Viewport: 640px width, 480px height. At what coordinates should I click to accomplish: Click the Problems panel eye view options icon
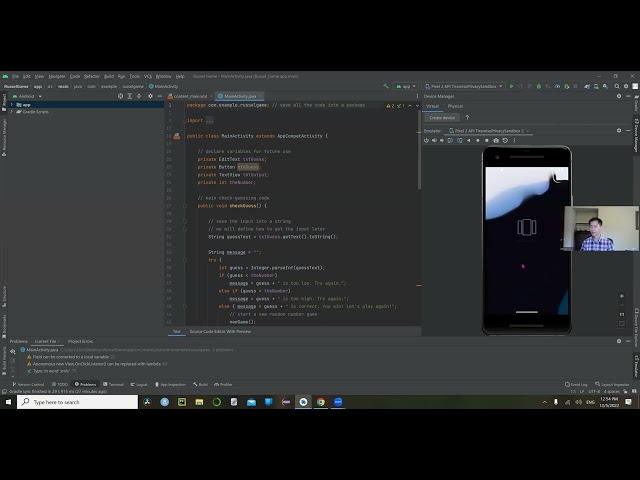tap(13, 351)
